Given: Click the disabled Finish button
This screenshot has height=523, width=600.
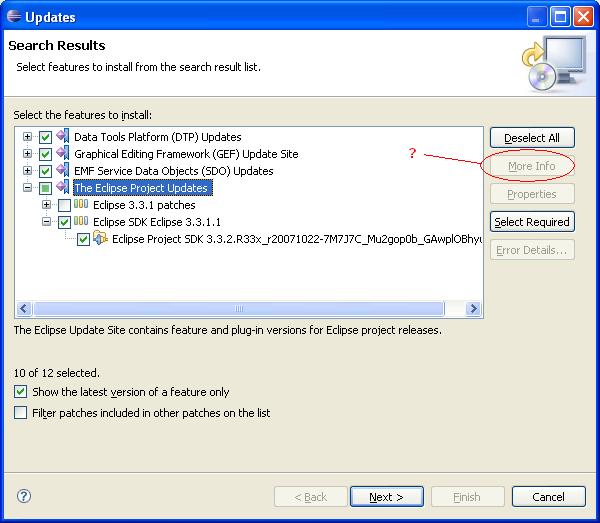Looking at the screenshot, I should click(x=467, y=497).
